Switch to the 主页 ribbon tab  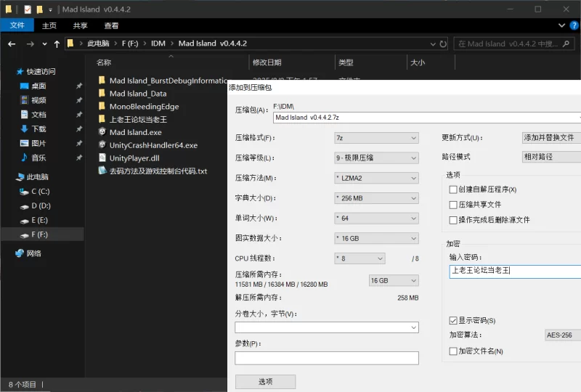tap(49, 25)
